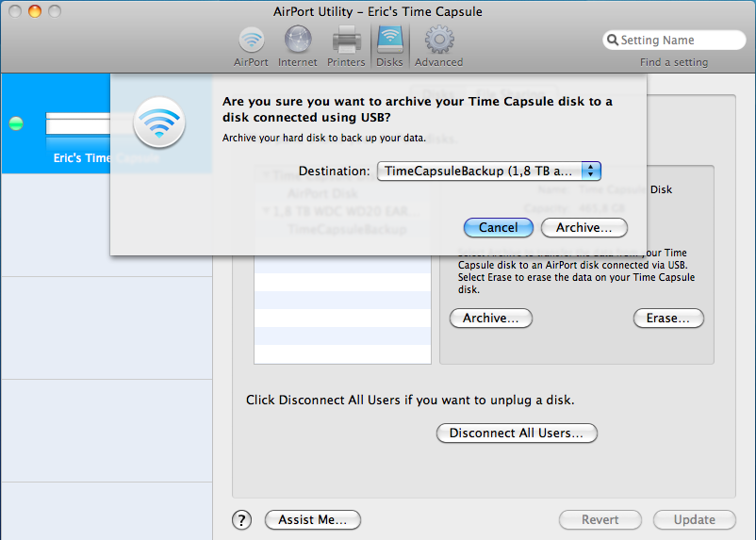Viewport: 756px width, 540px height.
Task: Click the Update button
Action: click(694, 519)
